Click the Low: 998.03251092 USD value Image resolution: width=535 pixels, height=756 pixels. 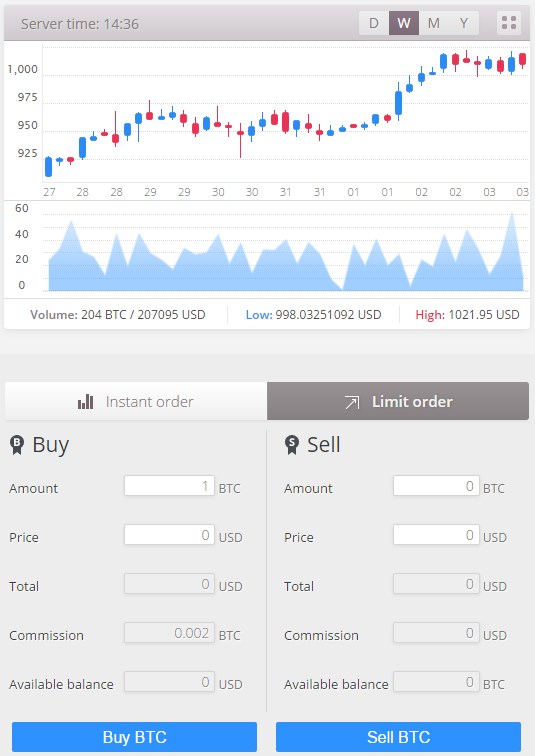tap(313, 315)
